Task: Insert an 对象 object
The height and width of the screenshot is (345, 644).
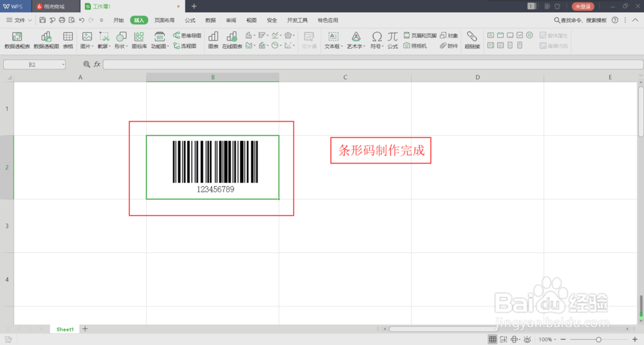Action: (450, 36)
